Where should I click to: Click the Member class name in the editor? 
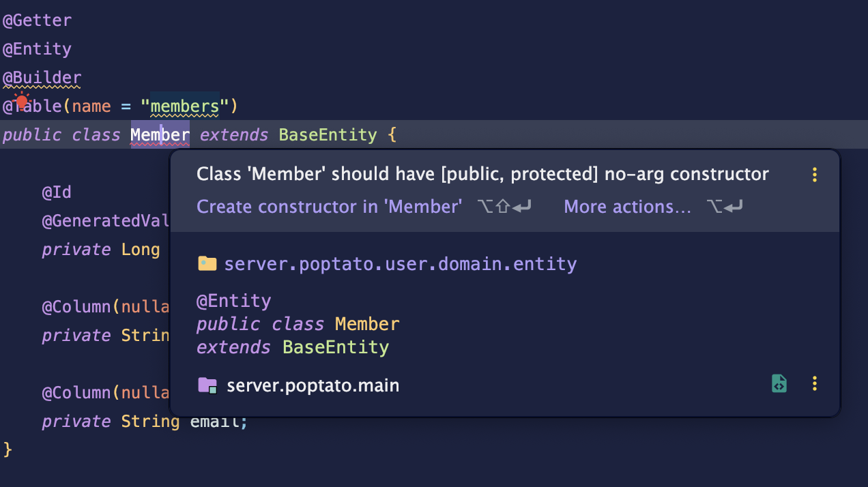click(x=160, y=135)
